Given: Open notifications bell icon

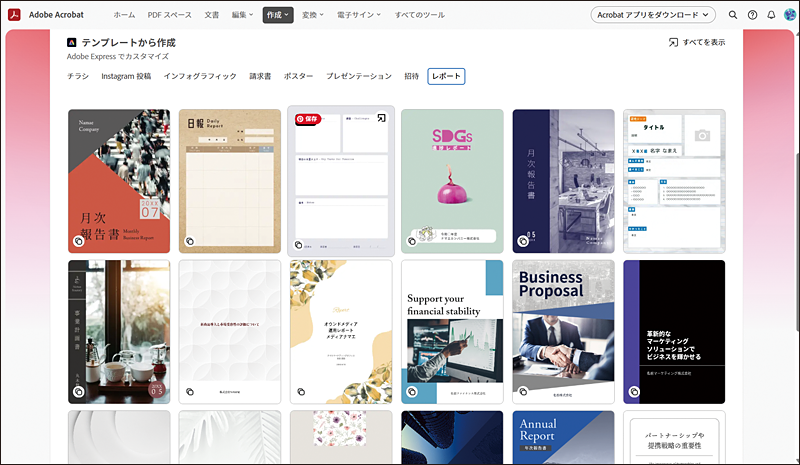Looking at the screenshot, I should point(771,15).
